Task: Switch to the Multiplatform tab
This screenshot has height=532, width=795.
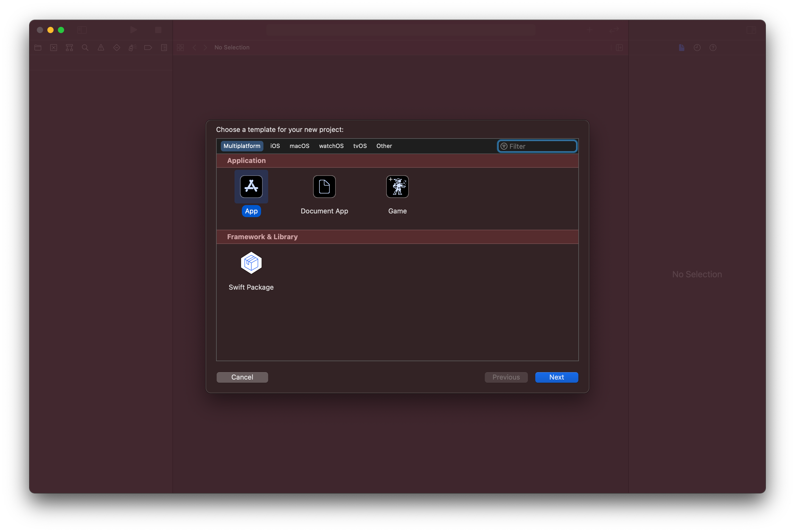Action: [x=242, y=146]
